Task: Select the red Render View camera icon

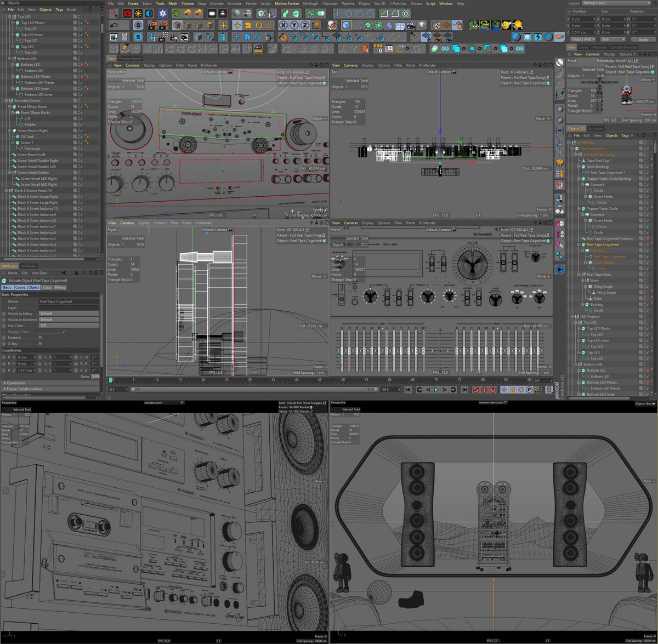Action: point(127,13)
